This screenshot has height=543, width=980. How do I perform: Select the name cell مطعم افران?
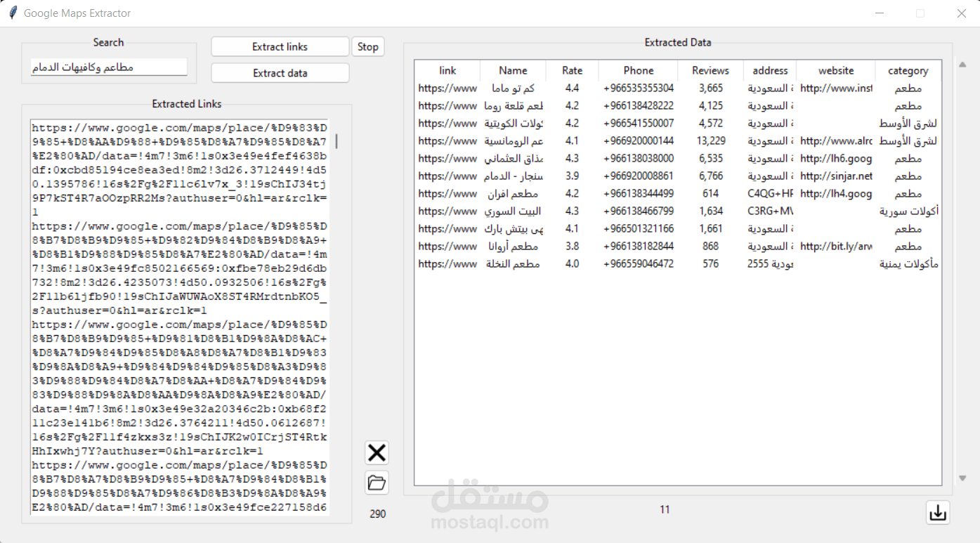513,194
